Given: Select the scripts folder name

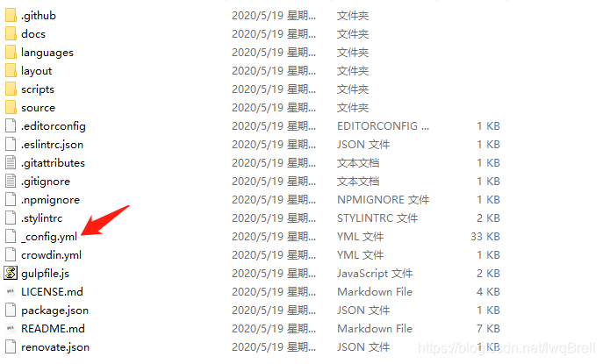Looking at the screenshot, I should coord(38,89).
